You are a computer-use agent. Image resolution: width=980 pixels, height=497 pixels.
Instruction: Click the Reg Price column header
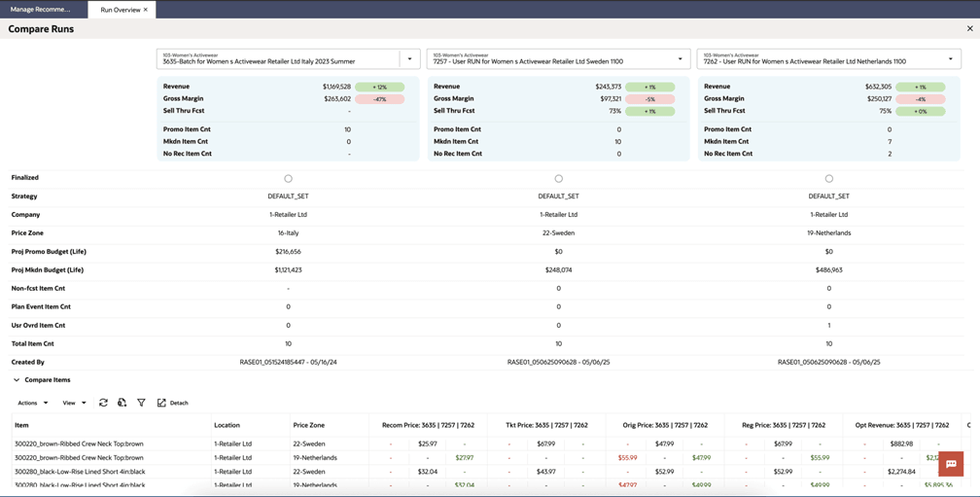point(784,425)
